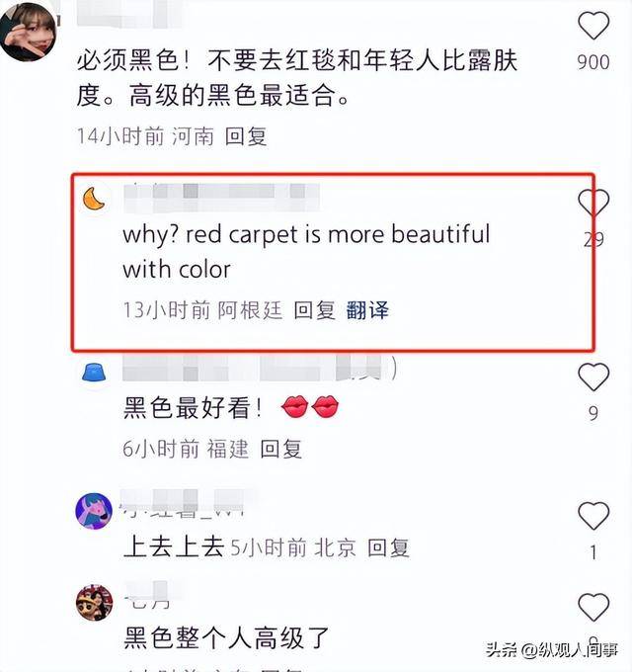Reply to the 北京 comment
Image resolution: width=632 pixels, height=672 pixels.
[x=388, y=547]
